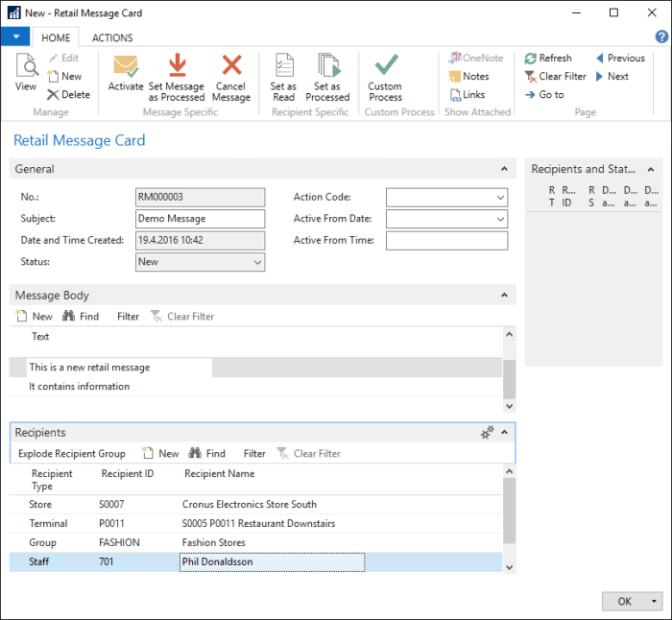672x620 pixels.
Task: Collapse the General section
Action: click(504, 169)
